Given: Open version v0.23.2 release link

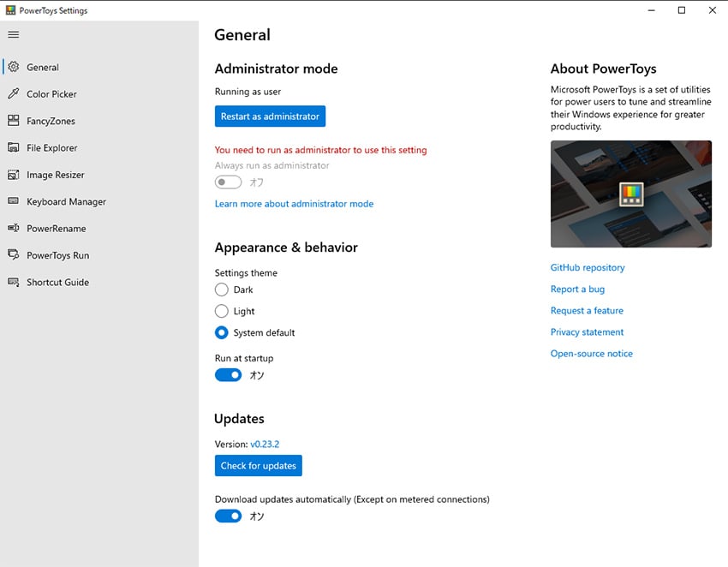Looking at the screenshot, I should pyautogui.click(x=265, y=444).
